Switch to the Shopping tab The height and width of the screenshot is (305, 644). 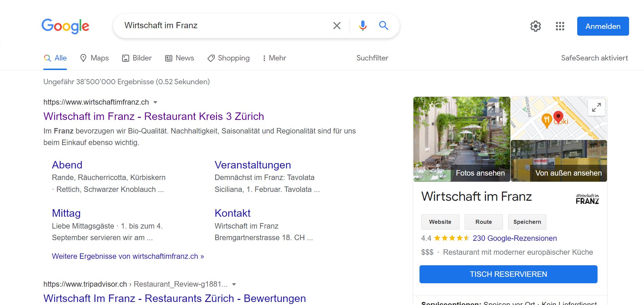[229, 58]
